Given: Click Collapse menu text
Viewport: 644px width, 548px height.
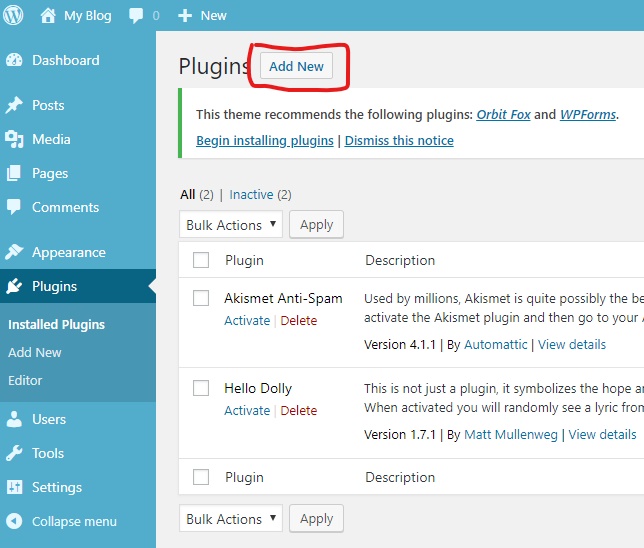Looking at the screenshot, I should coord(74,522).
